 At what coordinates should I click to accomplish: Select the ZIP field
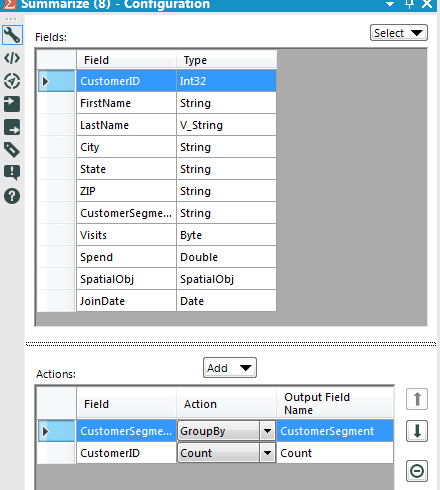click(126, 191)
